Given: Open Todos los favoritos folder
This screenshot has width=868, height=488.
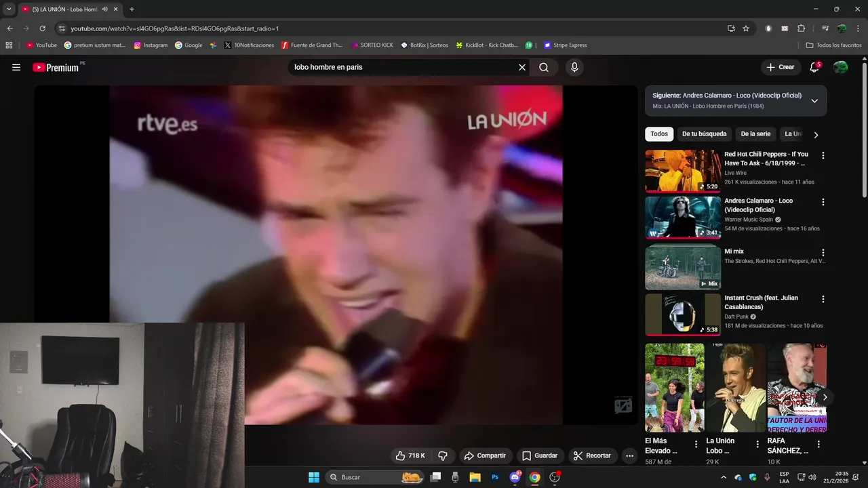Looking at the screenshot, I should click(833, 45).
